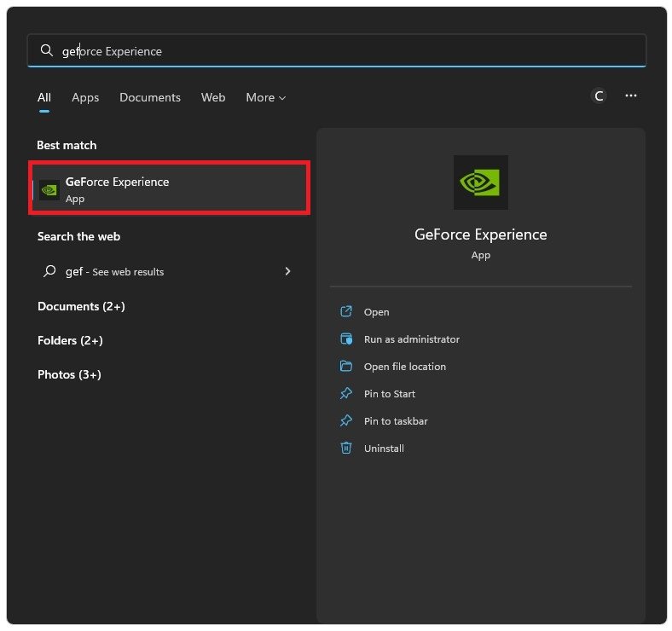Choose Pin to Start
The height and width of the screenshot is (631, 672).
(x=389, y=394)
